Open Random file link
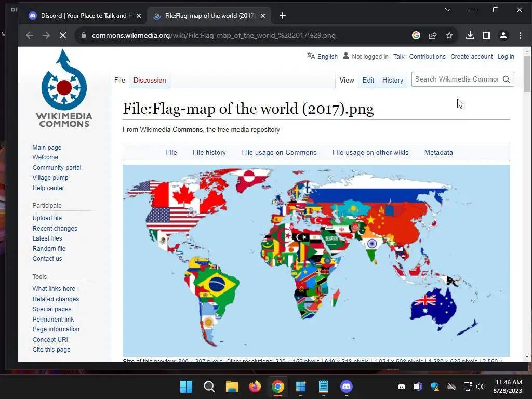 [x=49, y=248]
